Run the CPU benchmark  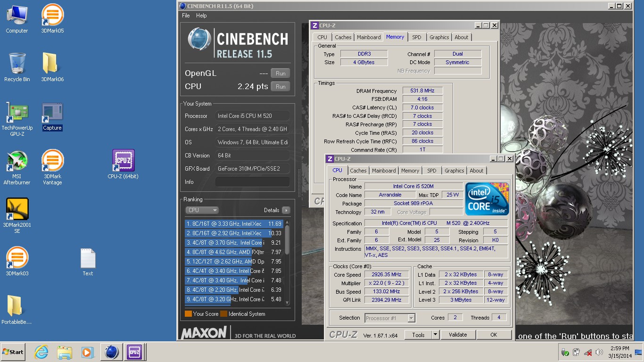pos(281,87)
